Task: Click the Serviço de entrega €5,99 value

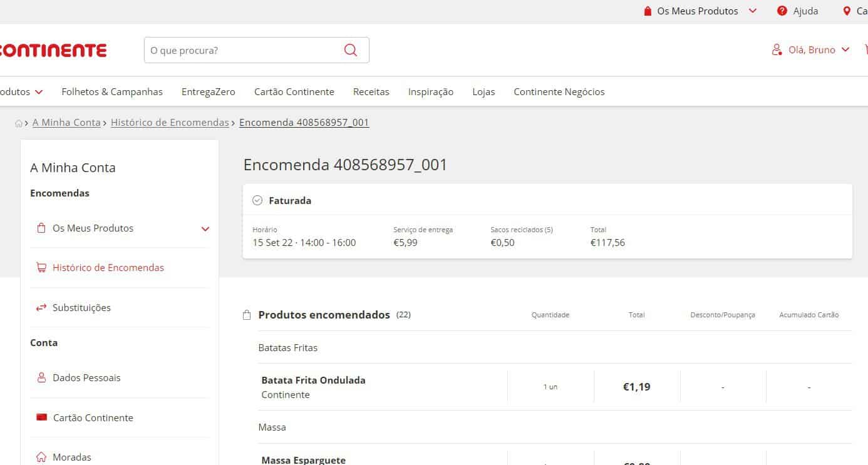Action: click(405, 243)
